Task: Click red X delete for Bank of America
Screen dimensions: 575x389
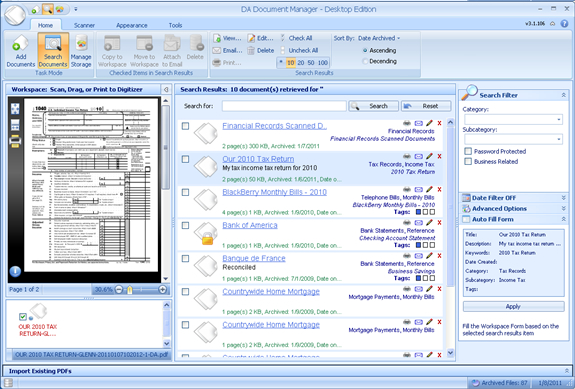Action: (x=439, y=223)
